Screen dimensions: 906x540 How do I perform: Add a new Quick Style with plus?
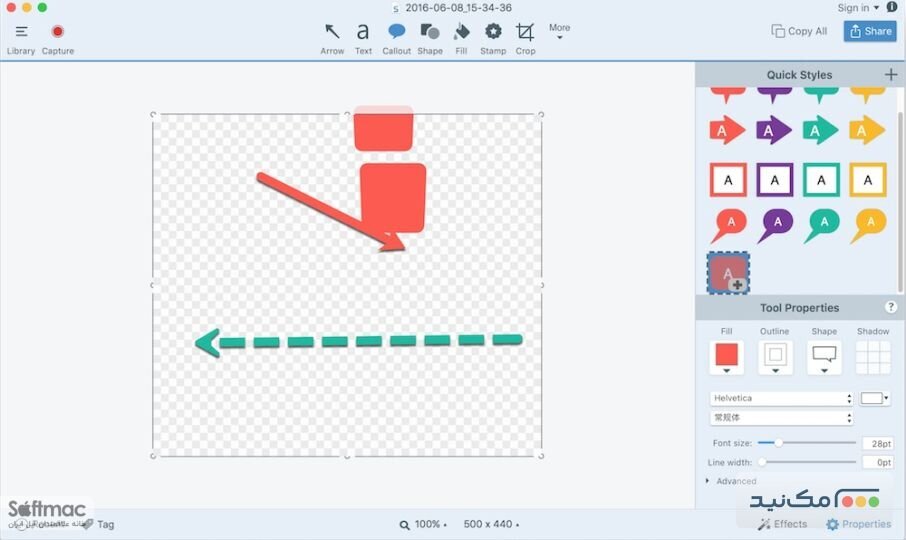click(890, 75)
